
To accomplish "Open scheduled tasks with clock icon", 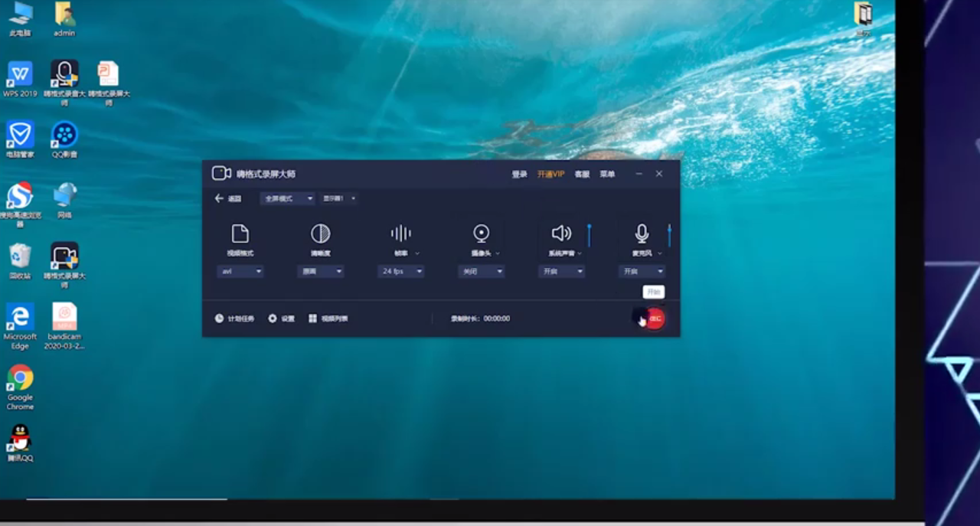I will [234, 319].
